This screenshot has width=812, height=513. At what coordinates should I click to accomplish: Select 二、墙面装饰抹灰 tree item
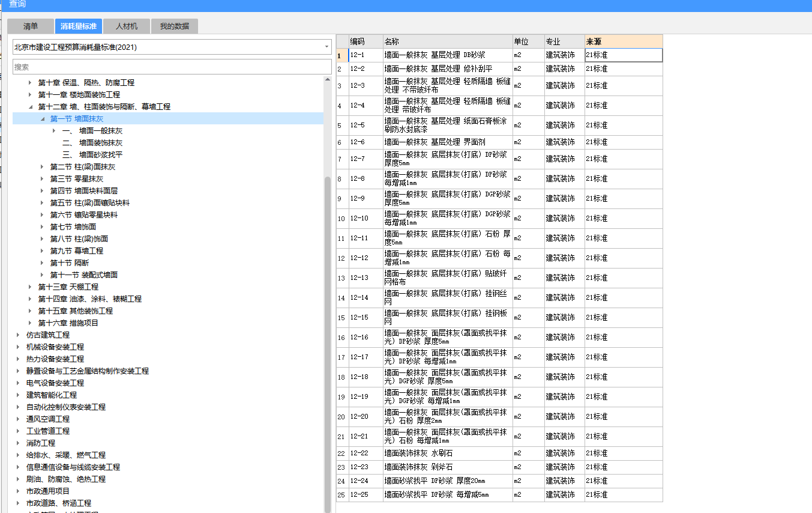[x=92, y=143]
